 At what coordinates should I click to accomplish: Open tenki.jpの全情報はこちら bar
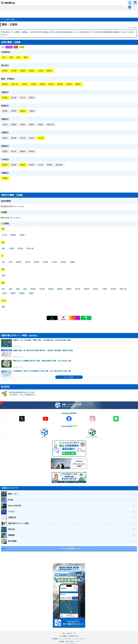tap(69, 548)
